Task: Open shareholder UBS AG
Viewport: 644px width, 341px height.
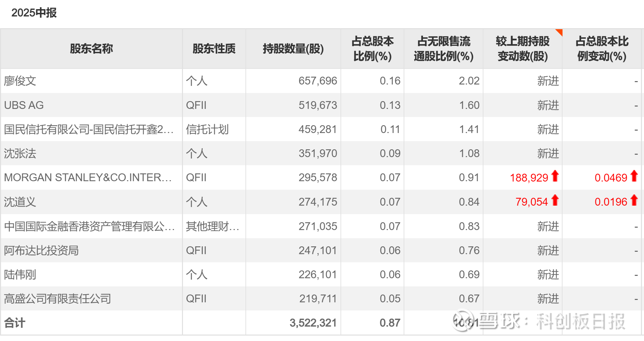Action: pos(24,105)
